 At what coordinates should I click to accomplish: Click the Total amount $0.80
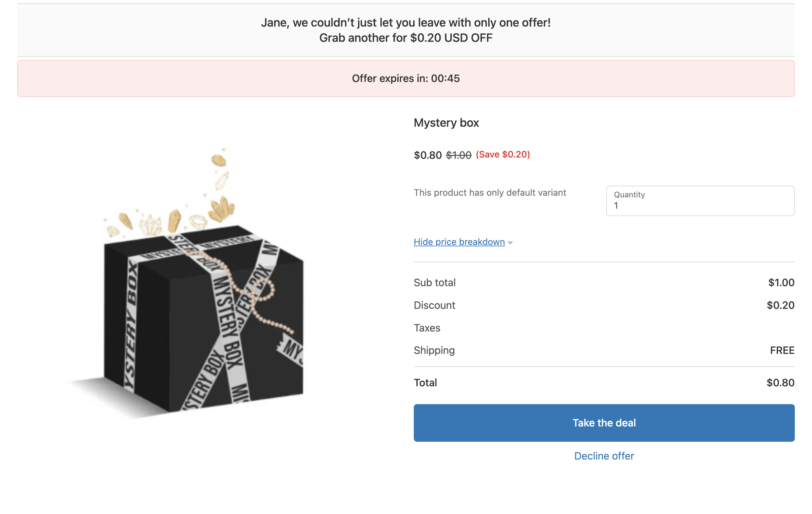tap(780, 382)
